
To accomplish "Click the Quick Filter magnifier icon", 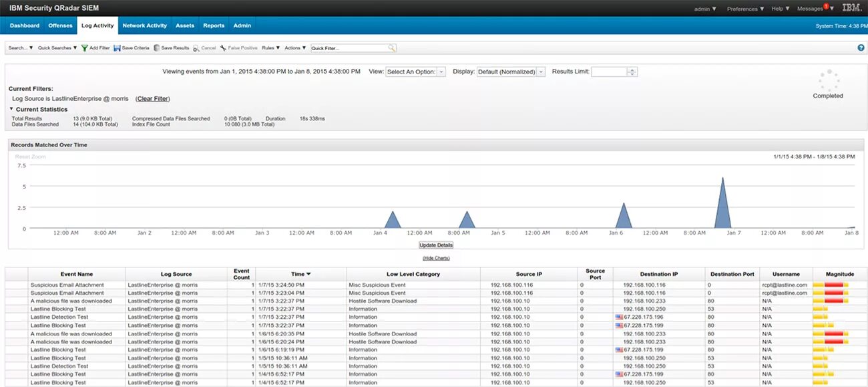I will [x=392, y=48].
